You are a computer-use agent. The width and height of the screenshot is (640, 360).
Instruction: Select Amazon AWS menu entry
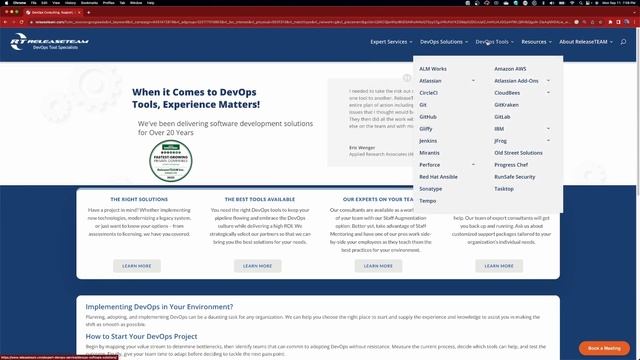pyautogui.click(x=510, y=69)
